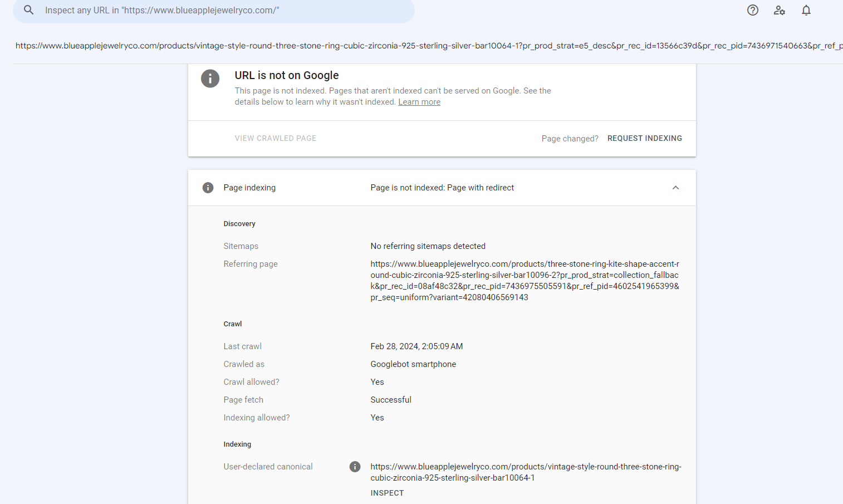Open the notifications bell
This screenshot has height=504, width=843.
pos(806,10)
